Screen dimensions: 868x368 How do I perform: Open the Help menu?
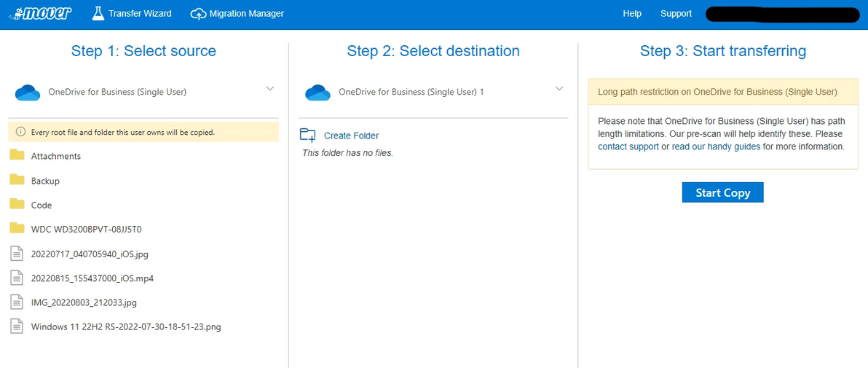coord(632,14)
